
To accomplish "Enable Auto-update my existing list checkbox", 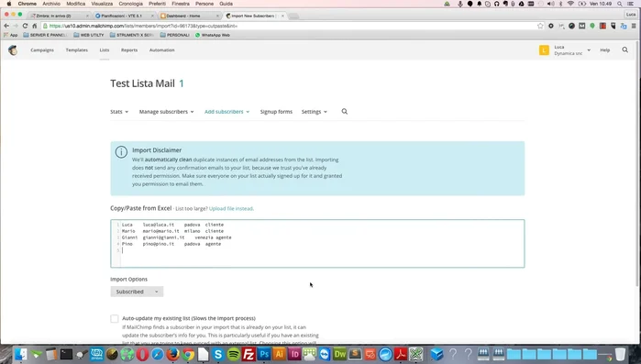I will (115, 319).
